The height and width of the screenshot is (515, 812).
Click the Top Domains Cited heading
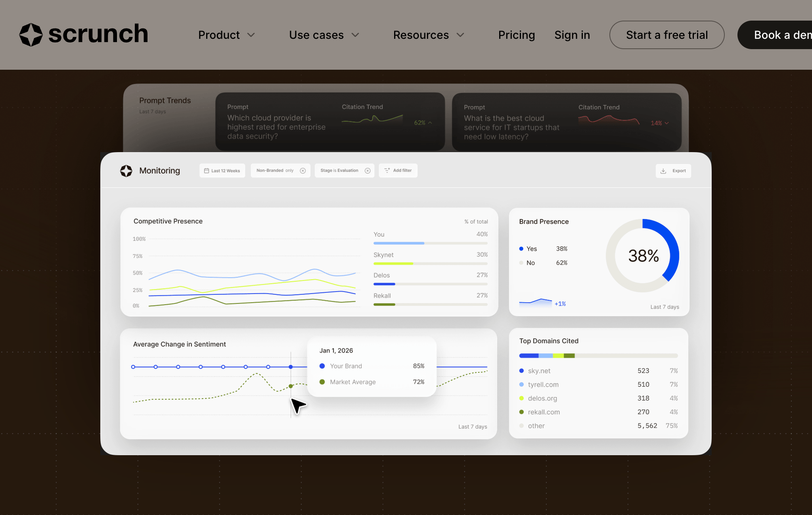pyautogui.click(x=549, y=341)
